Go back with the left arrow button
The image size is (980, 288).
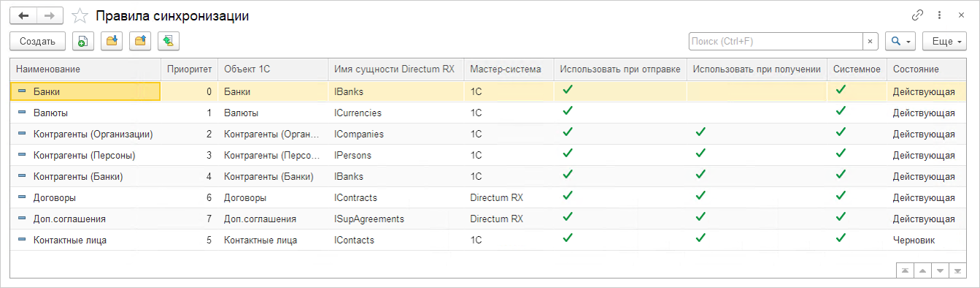pyautogui.click(x=23, y=15)
